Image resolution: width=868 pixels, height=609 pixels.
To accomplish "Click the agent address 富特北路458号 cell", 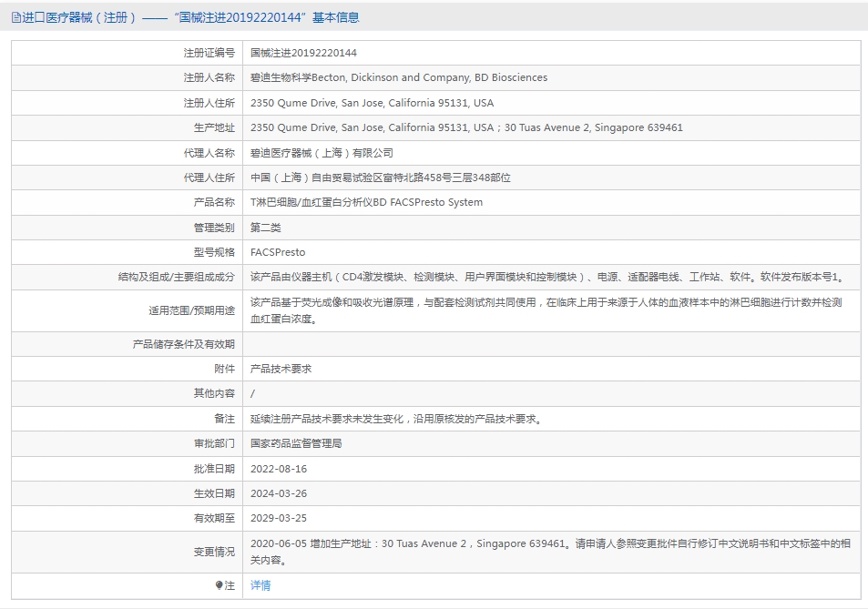I will (x=380, y=178).
